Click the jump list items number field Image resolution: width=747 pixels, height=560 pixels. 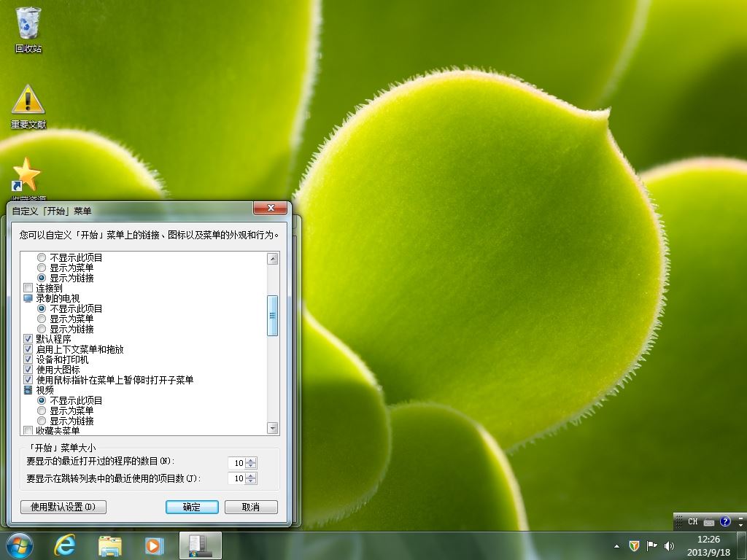point(237,478)
